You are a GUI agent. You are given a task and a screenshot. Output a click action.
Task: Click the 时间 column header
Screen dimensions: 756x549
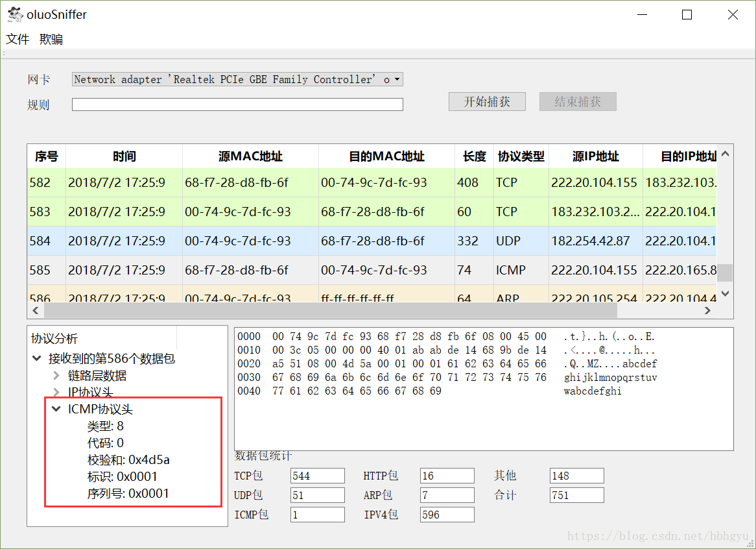pos(124,156)
